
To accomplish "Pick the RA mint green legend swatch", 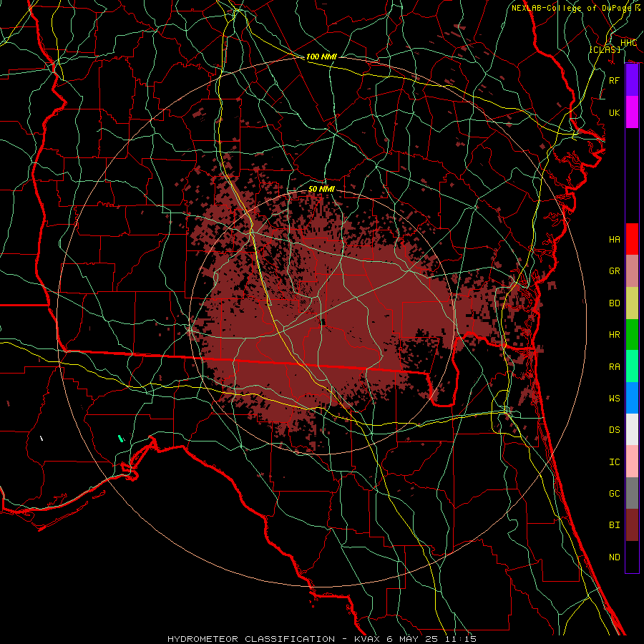I will click(632, 366).
